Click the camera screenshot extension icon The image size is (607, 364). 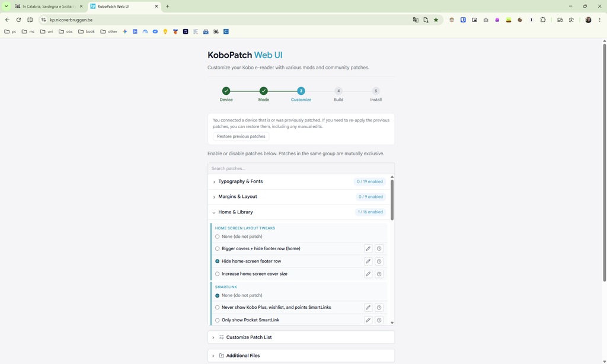tap(486, 20)
